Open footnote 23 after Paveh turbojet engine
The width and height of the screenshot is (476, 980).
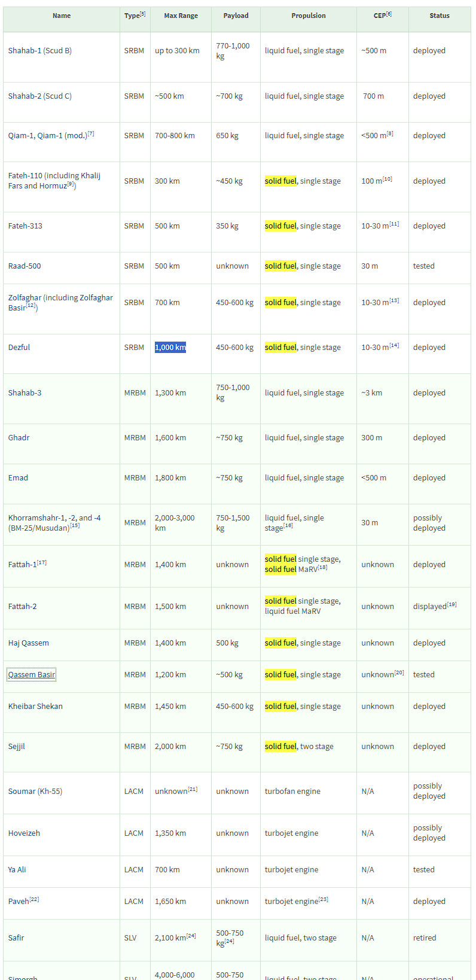click(324, 899)
